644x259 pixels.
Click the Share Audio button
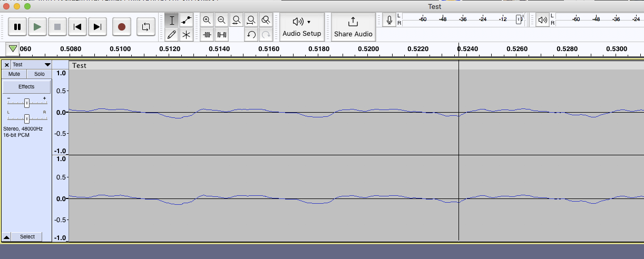click(x=353, y=26)
